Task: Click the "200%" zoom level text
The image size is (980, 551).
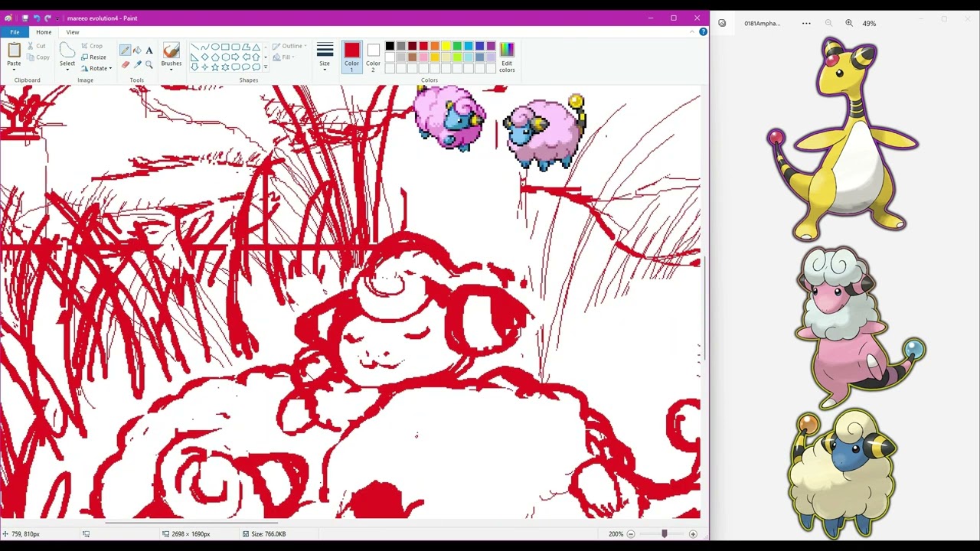Action: point(616,533)
